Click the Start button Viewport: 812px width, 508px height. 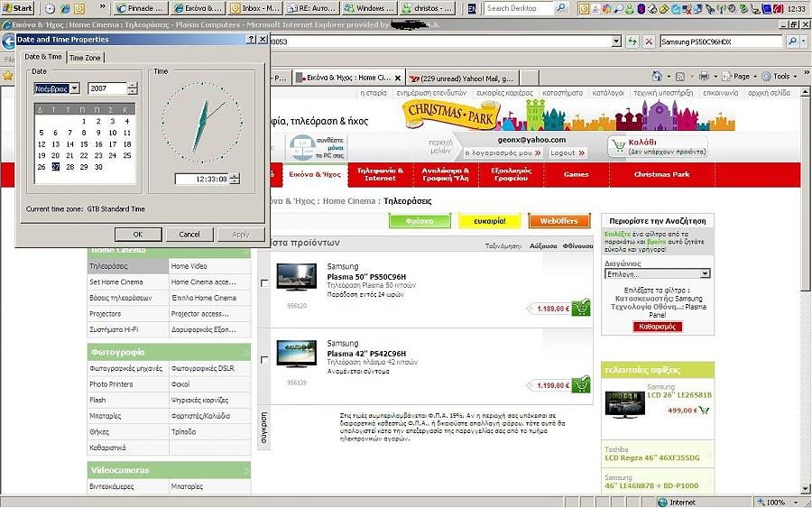[17, 8]
